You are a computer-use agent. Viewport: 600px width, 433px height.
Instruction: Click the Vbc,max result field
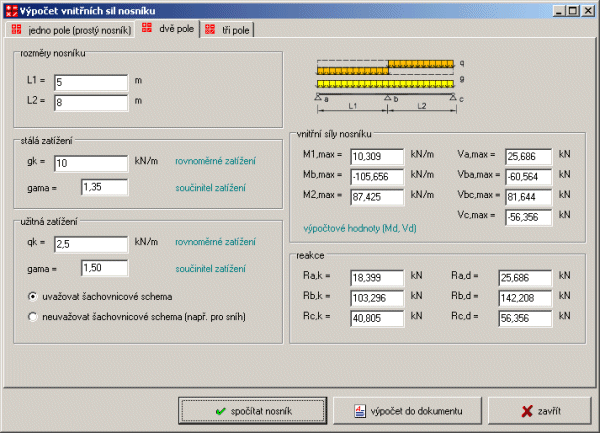pyautogui.click(x=528, y=197)
